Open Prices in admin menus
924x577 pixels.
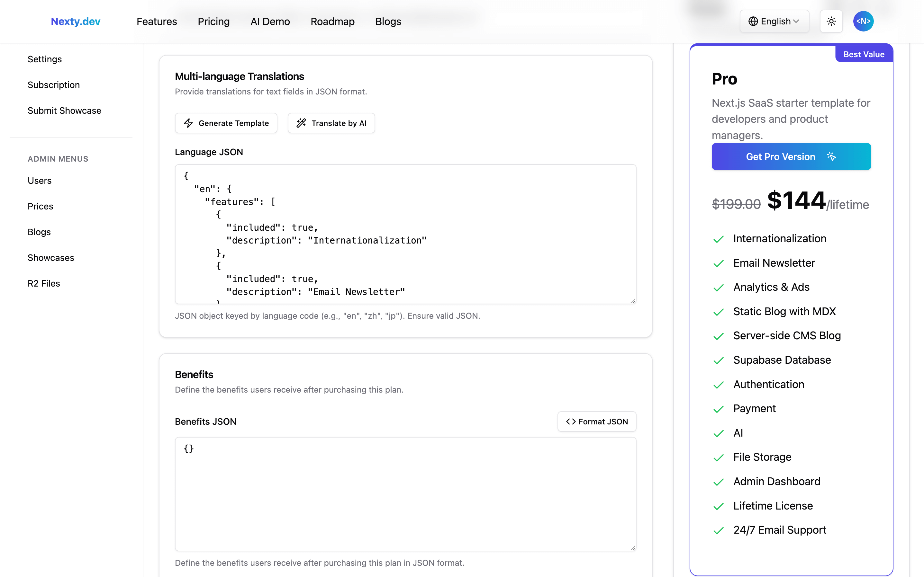[x=41, y=207]
